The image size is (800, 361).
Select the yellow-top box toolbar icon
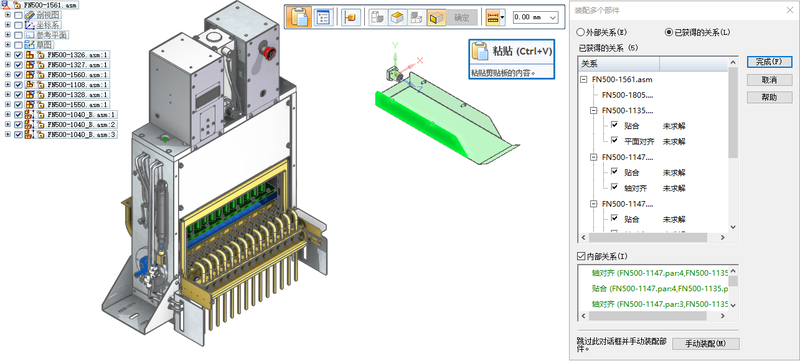click(398, 17)
